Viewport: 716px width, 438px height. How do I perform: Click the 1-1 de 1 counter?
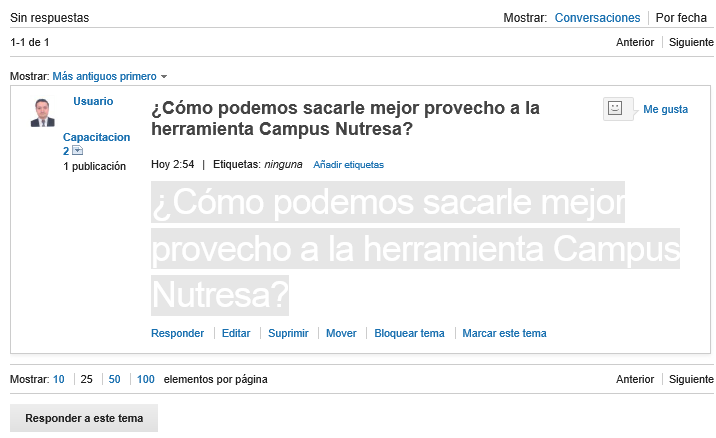[x=30, y=42]
